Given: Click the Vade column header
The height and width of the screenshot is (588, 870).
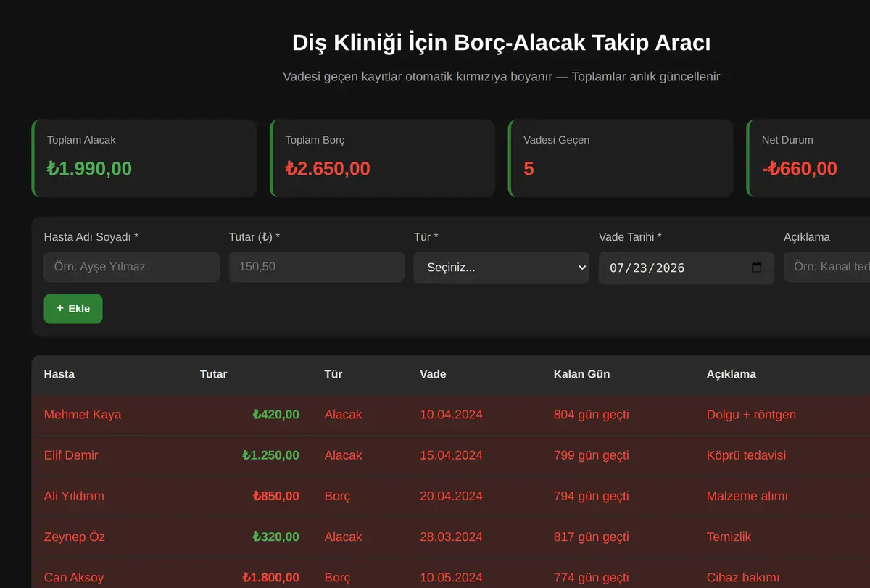Looking at the screenshot, I should (433, 374).
